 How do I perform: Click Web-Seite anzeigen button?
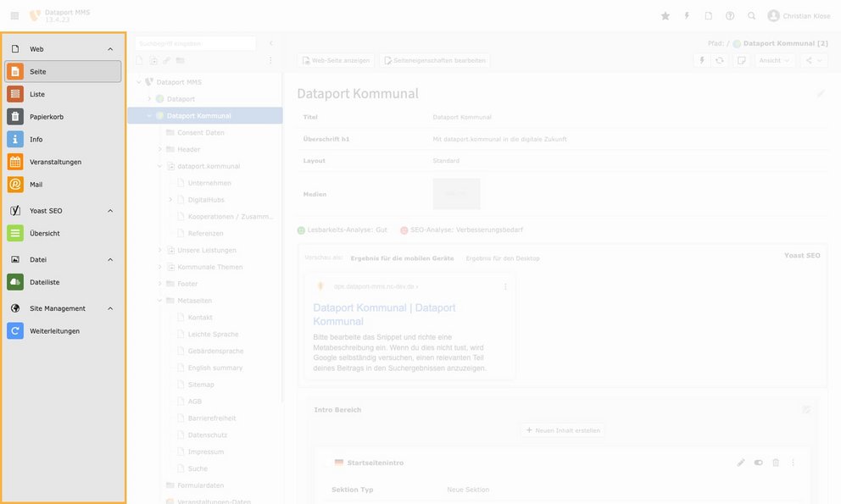(x=336, y=61)
